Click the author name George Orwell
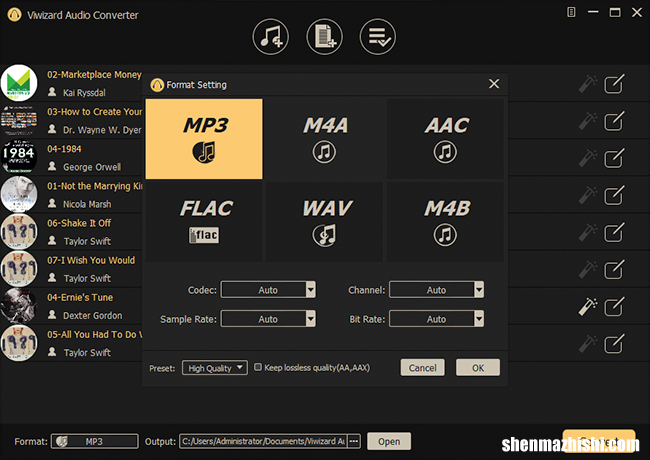Screen dimensions: 650x460 [92, 167]
